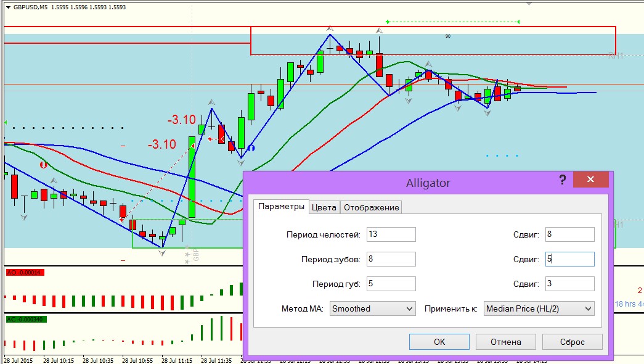Click the 28 Jul 11:15 time axis label
The image size is (644, 364).
coord(177,361)
